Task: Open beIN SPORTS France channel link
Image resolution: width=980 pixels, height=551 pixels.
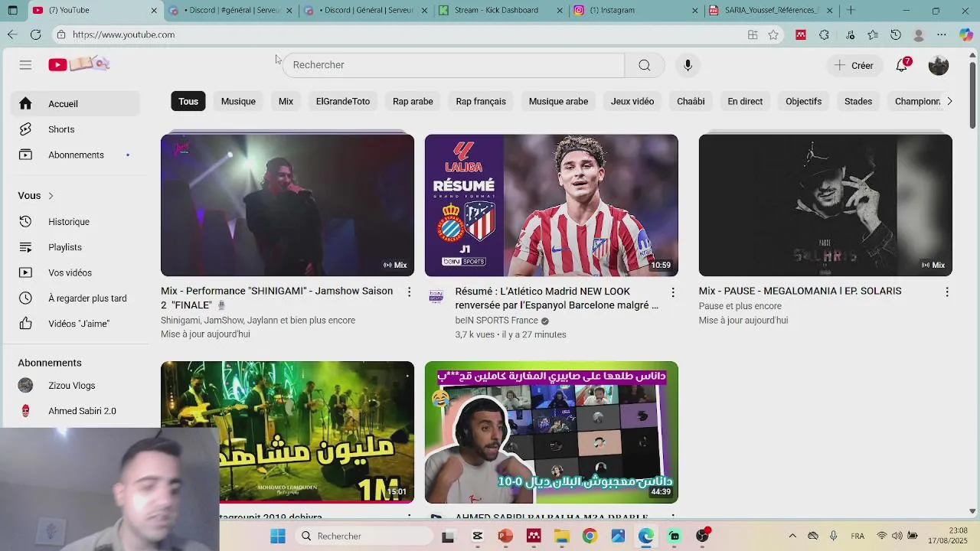Action: [x=496, y=321]
